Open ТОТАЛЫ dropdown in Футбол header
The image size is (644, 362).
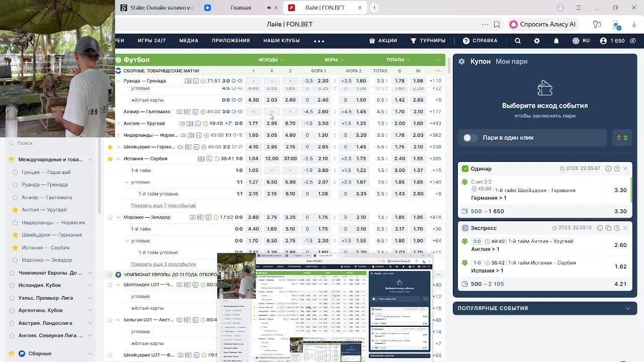[x=398, y=60]
